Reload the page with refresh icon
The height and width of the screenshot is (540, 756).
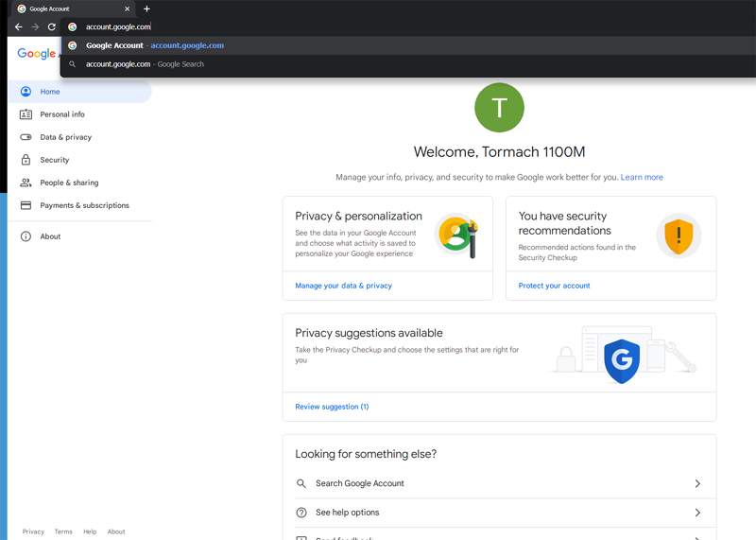(x=52, y=27)
